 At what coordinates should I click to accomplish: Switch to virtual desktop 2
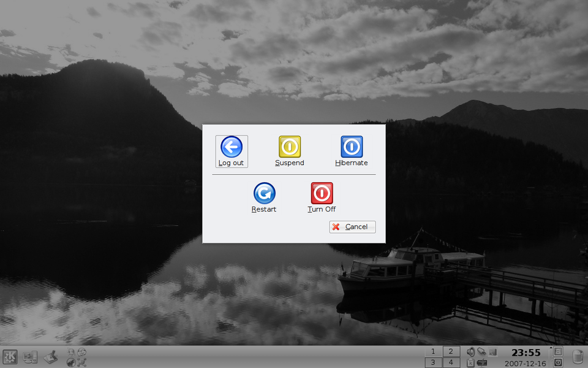tap(451, 351)
